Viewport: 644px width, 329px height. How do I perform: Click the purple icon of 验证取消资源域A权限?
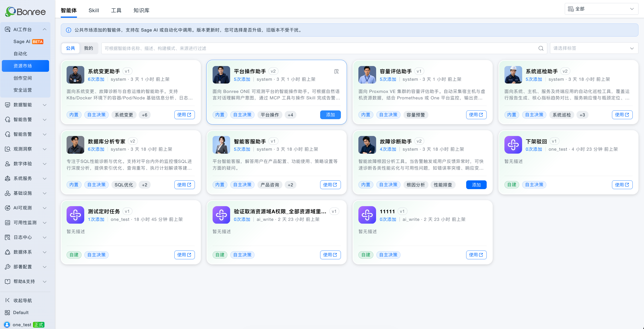pos(221,215)
